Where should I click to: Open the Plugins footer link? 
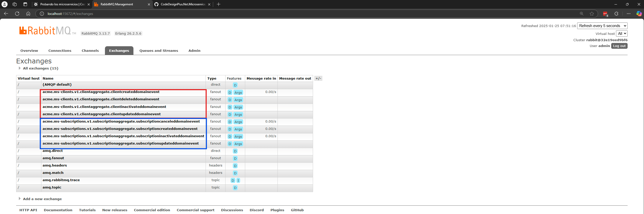[x=277, y=210]
